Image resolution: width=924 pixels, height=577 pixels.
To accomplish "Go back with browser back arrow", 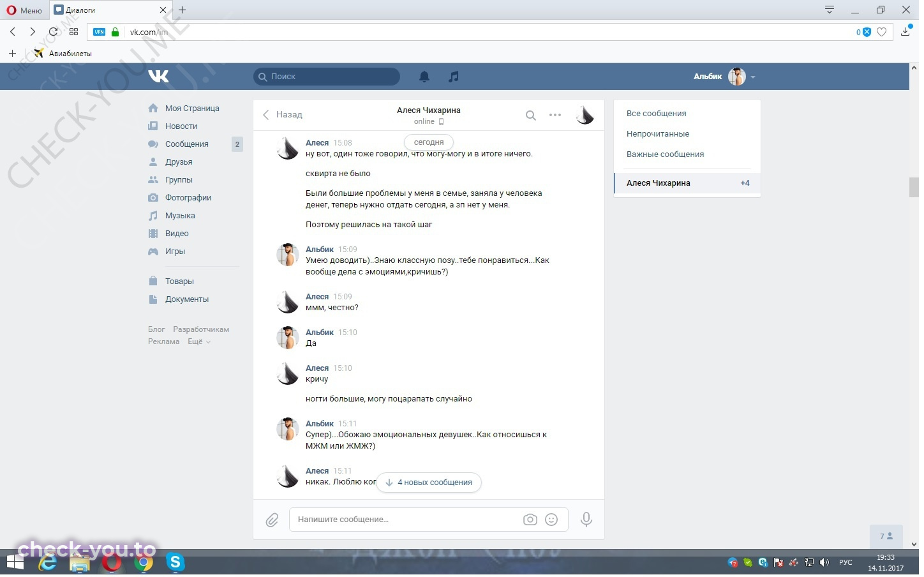I will point(13,32).
